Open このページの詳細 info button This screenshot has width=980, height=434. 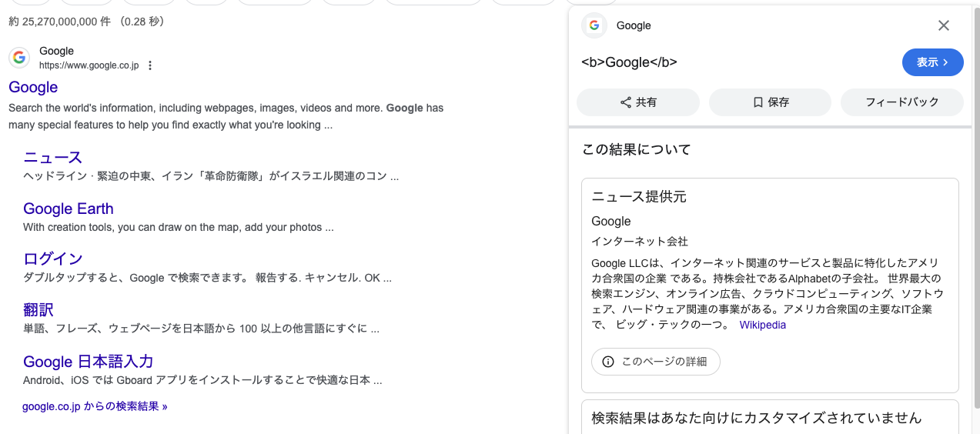[x=655, y=362]
